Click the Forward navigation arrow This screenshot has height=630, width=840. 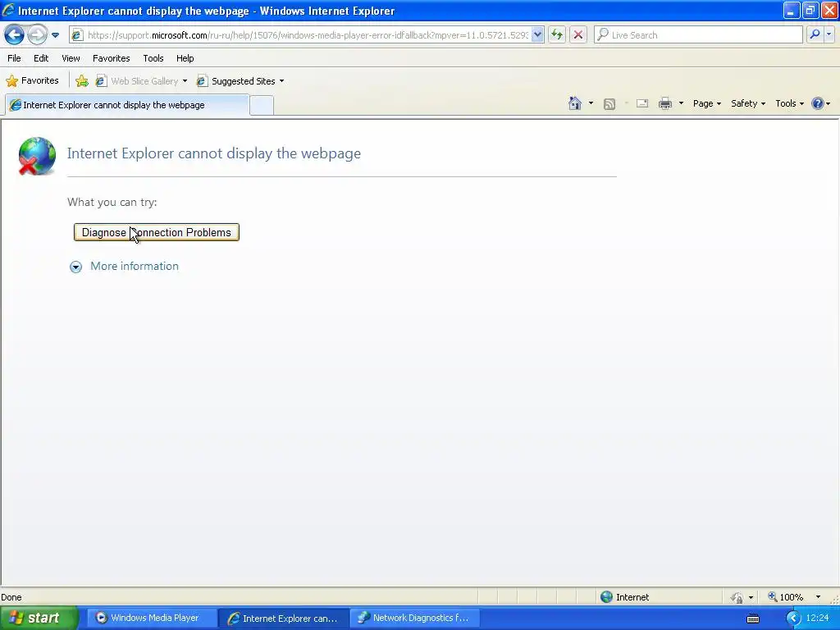click(37, 35)
